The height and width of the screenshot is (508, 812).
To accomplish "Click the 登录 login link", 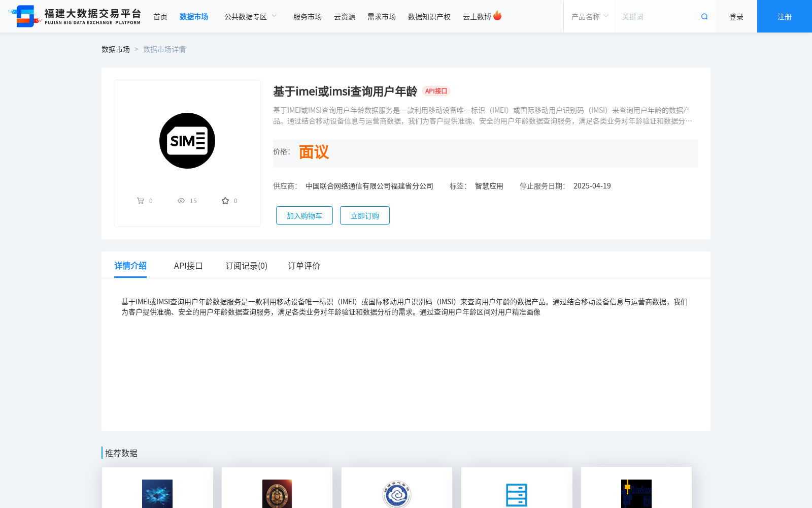I will click(736, 17).
